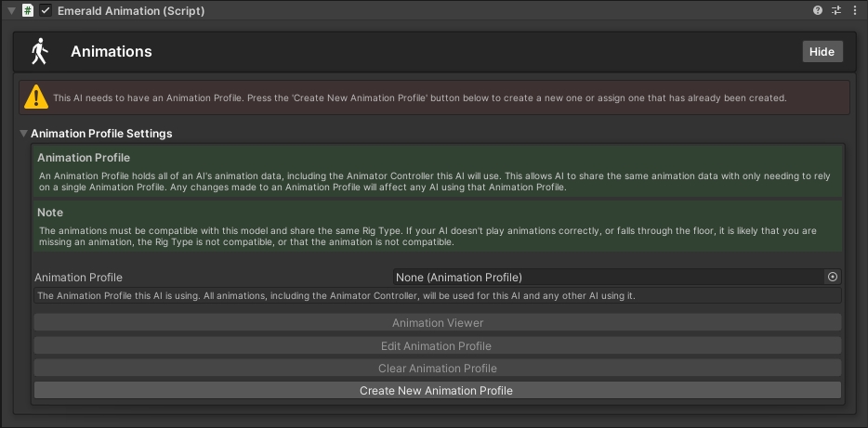The height and width of the screenshot is (428, 868).
Task: Click the yellow warning triangle icon
Action: 36,97
